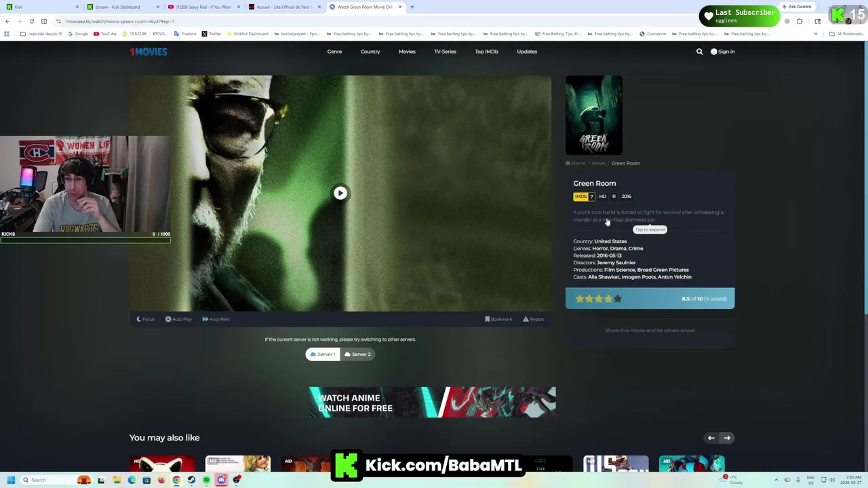Open the YouTube bookmark
The width and height of the screenshot is (868, 488).
click(105, 34)
